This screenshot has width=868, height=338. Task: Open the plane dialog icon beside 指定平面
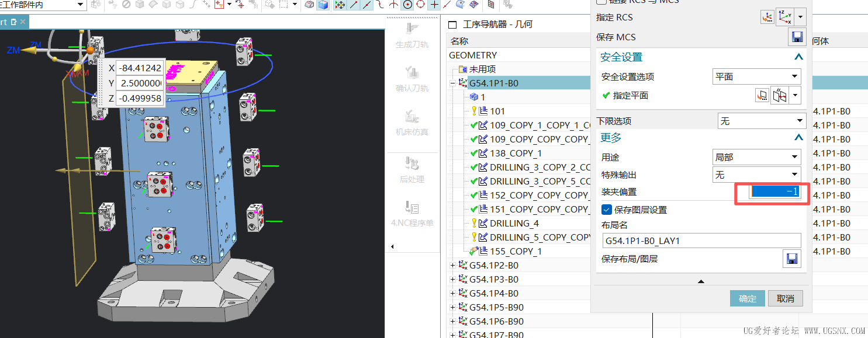(x=762, y=95)
